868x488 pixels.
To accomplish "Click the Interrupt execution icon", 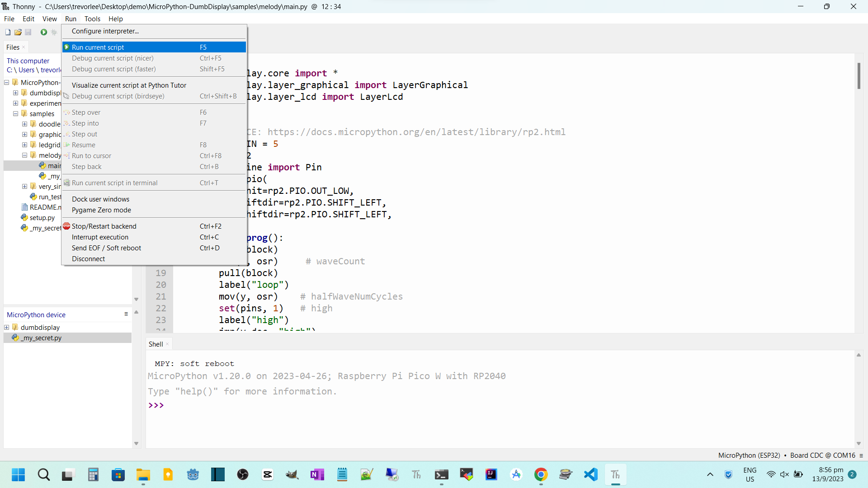I will (x=99, y=237).
